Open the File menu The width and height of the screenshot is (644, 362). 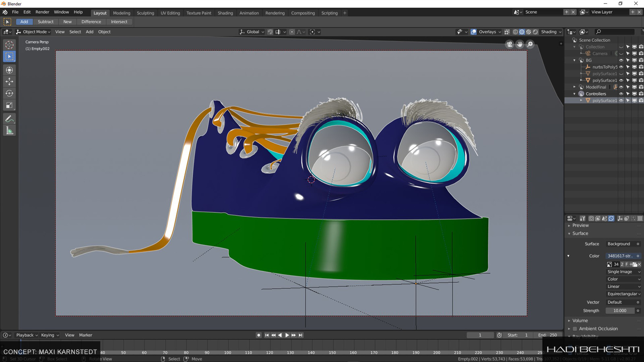pyautogui.click(x=15, y=12)
